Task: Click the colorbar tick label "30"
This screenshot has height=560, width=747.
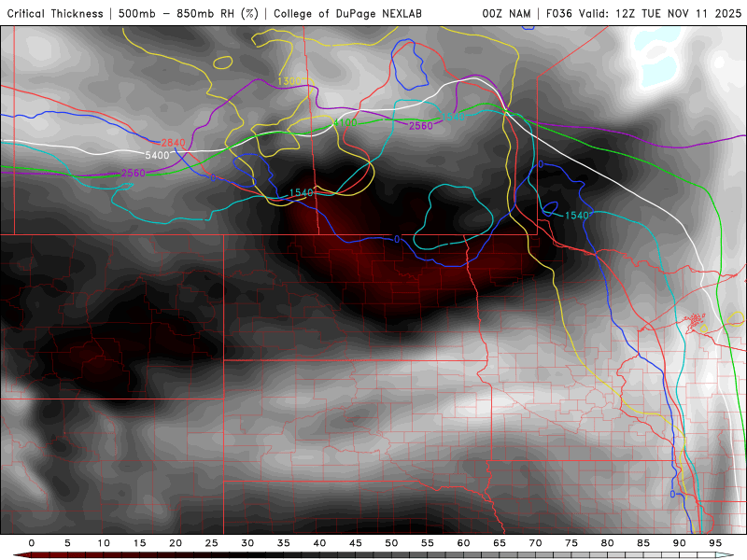Action: click(247, 543)
